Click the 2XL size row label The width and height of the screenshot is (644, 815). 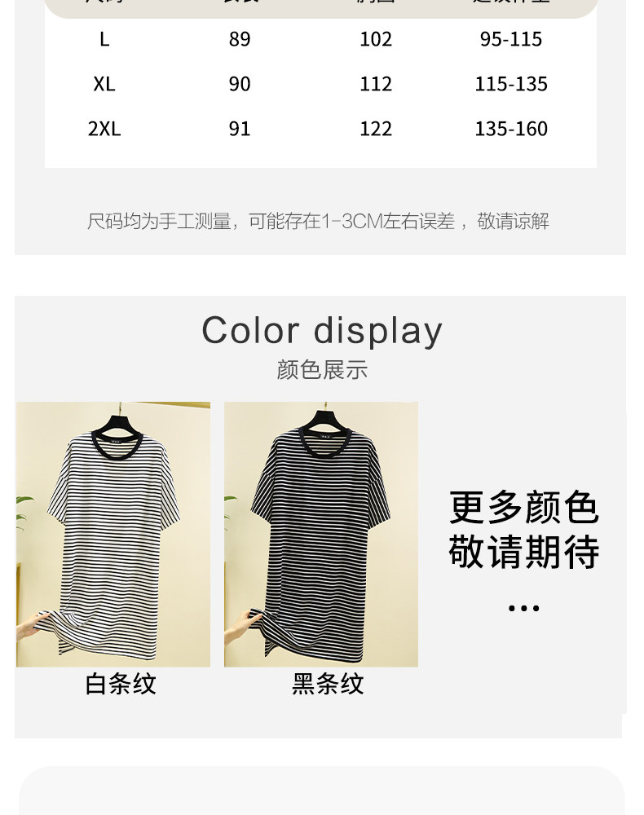pyautogui.click(x=104, y=129)
